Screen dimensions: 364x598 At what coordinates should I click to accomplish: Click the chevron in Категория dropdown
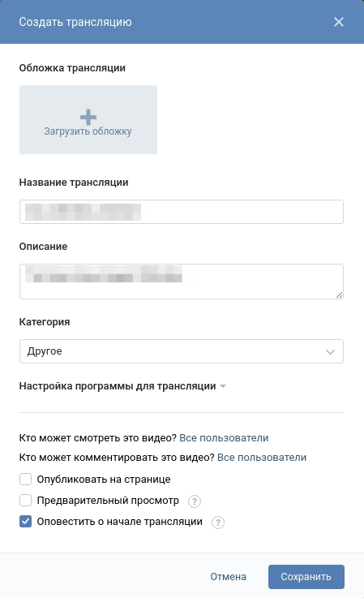coord(330,351)
